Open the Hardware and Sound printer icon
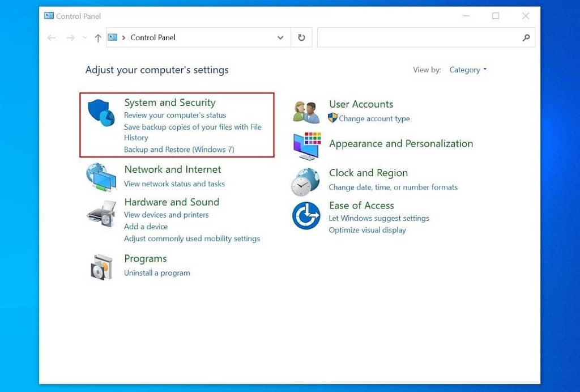The width and height of the screenshot is (580, 392). (x=101, y=212)
